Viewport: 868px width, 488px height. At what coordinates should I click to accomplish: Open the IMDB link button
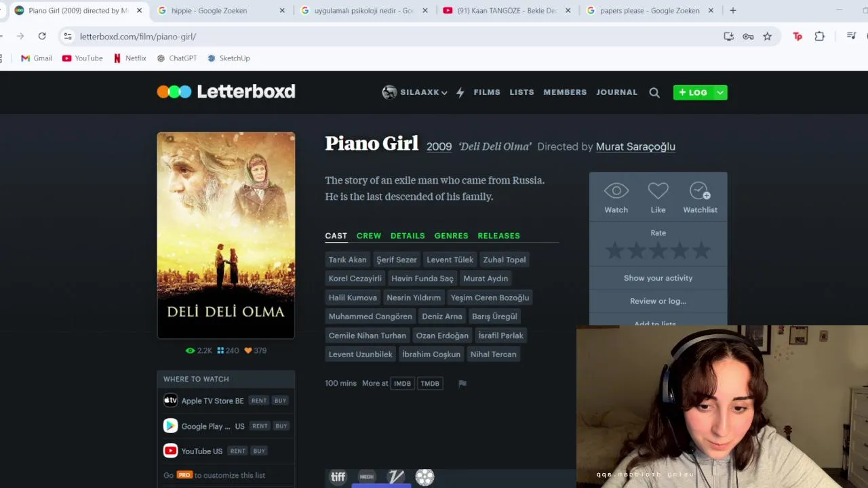pyautogui.click(x=402, y=384)
